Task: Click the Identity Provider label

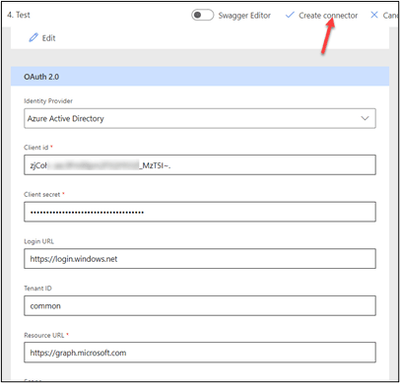Action: pos(48,101)
